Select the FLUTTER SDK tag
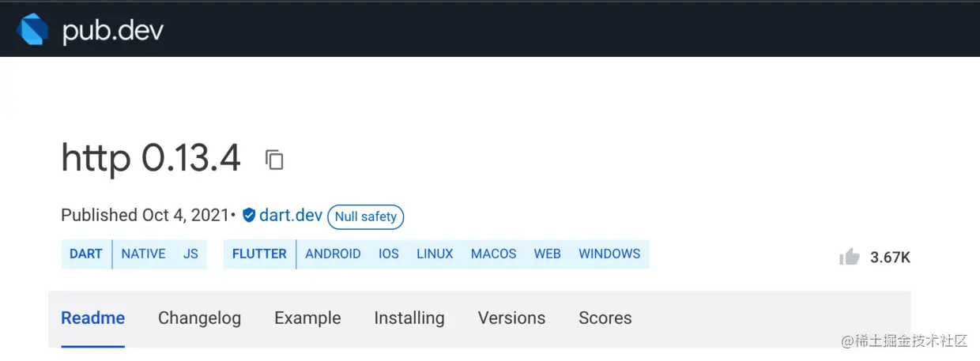This screenshot has height=361, width=980. (x=259, y=254)
